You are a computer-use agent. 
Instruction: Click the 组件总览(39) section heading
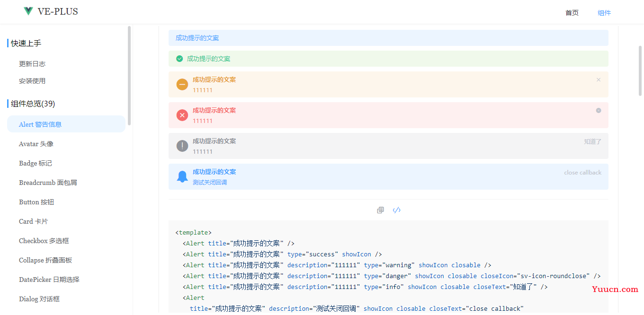[x=33, y=104]
